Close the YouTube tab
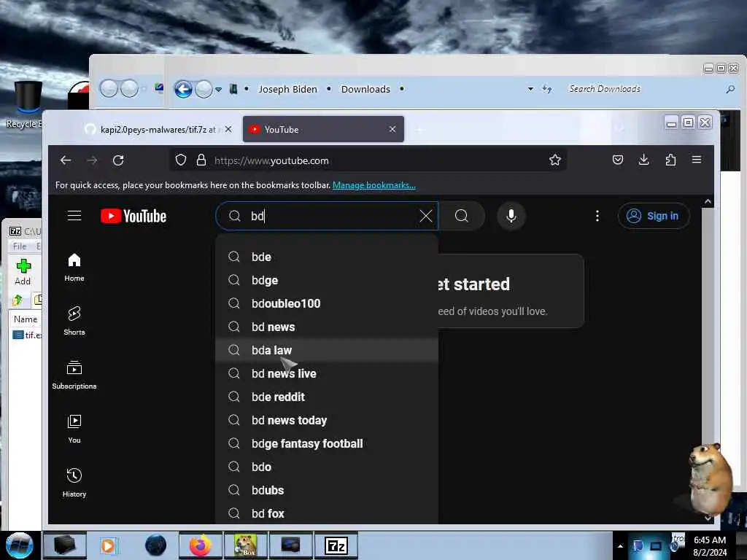The image size is (747, 560). (x=392, y=130)
